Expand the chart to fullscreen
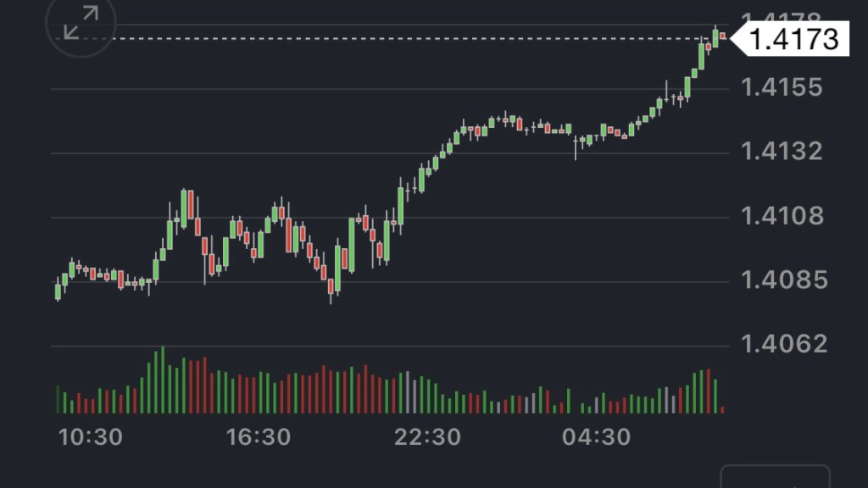 pyautogui.click(x=81, y=23)
